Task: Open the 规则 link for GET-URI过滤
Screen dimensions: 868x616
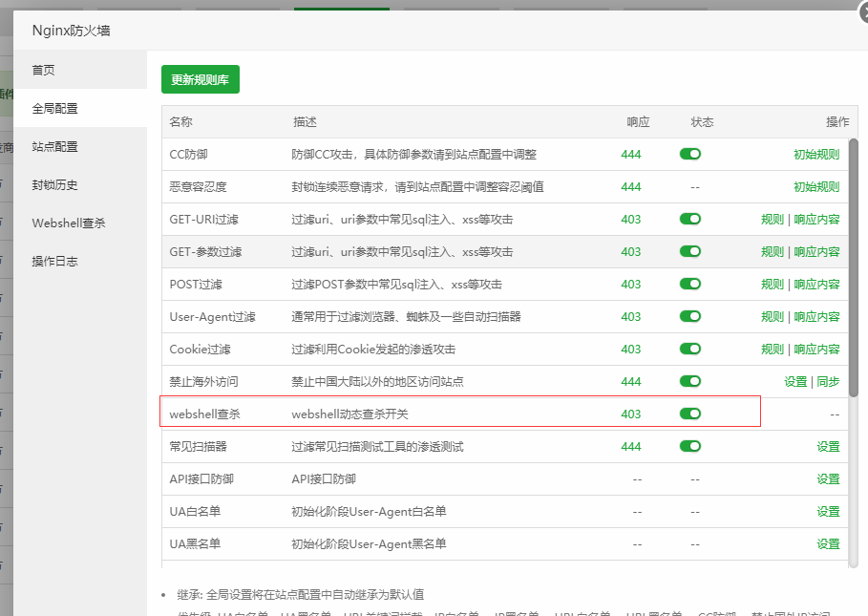Action: point(772,219)
